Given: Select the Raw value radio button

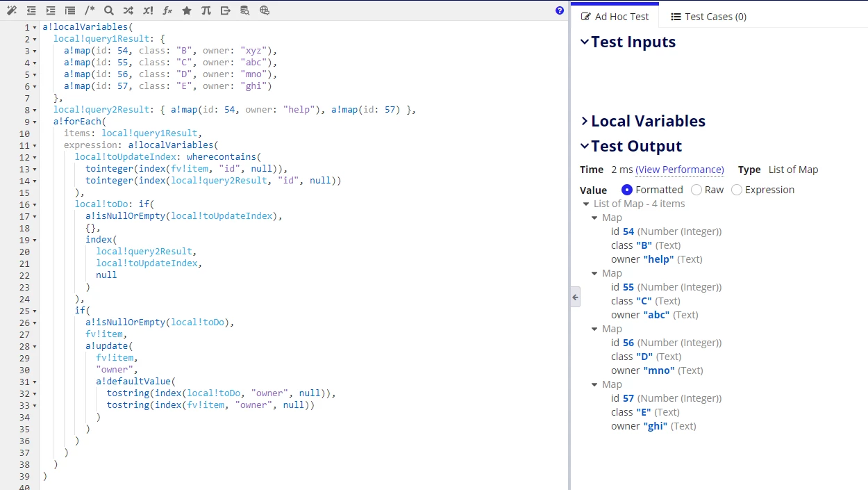Looking at the screenshot, I should point(696,190).
